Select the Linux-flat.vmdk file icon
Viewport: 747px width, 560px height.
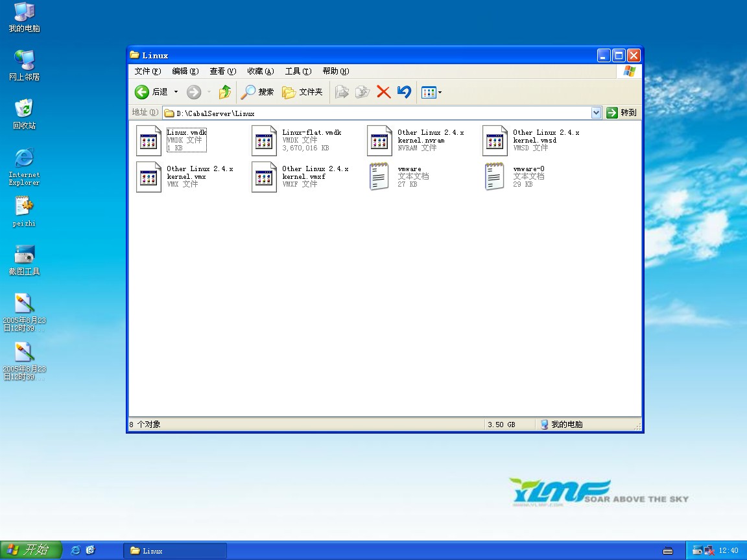pos(264,141)
